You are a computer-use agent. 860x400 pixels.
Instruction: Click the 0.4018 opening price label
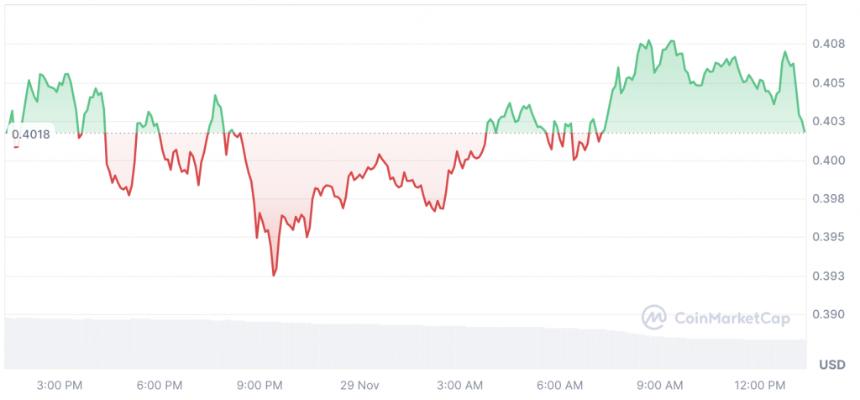point(31,134)
